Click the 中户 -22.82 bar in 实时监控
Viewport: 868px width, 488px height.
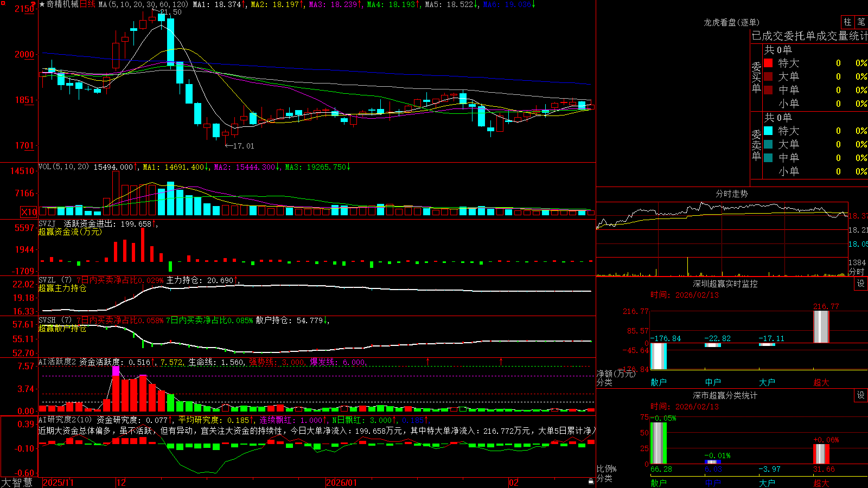click(x=713, y=345)
